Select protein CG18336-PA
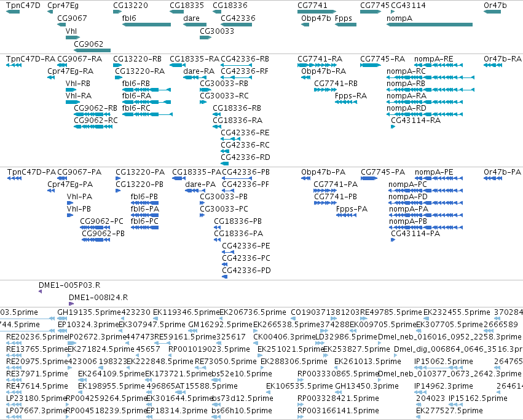523x420 pixels. (x=238, y=234)
